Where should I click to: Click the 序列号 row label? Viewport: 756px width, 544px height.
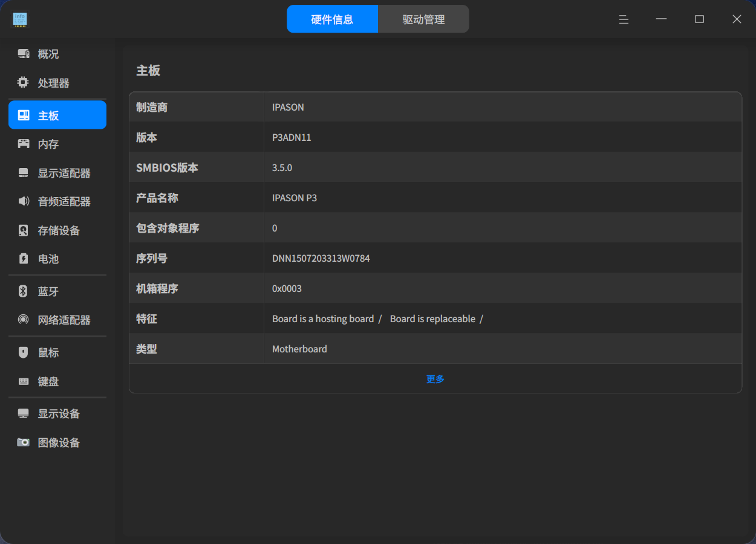[x=152, y=258]
